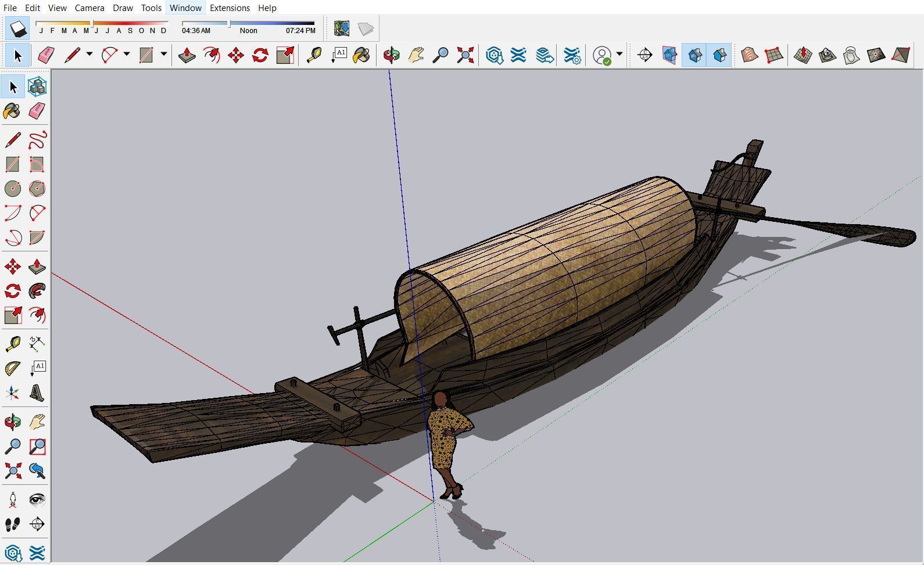Activate the Pie arc tool
924x565 pixels.
(37, 237)
